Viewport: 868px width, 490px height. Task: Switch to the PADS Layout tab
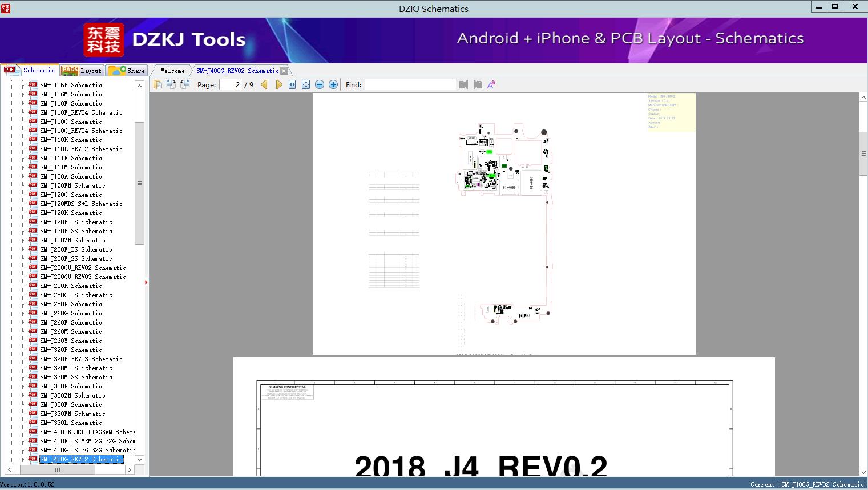point(82,71)
